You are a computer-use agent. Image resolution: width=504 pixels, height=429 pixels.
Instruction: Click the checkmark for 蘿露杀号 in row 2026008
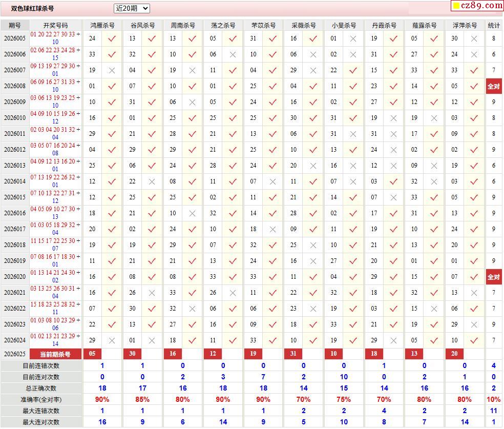coord(434,86)
